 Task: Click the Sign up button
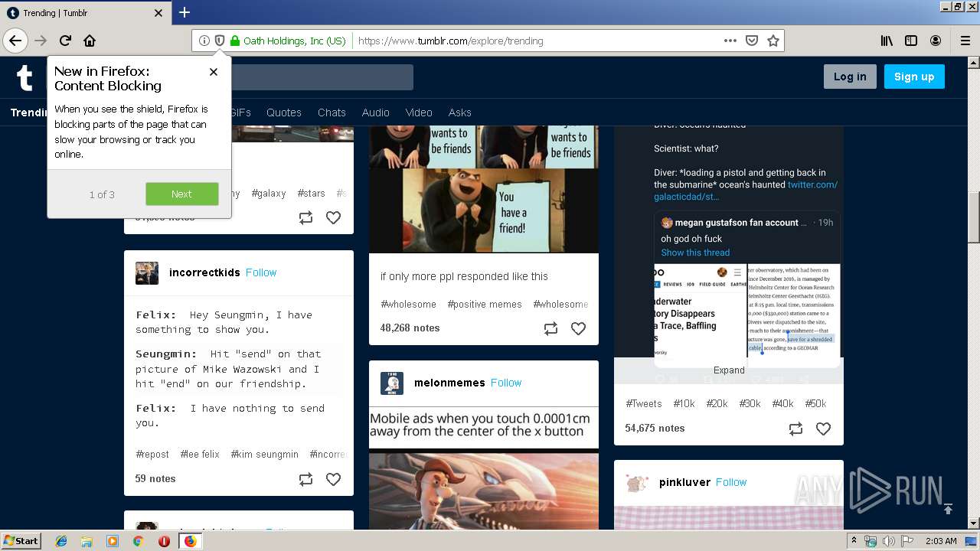click(x=914, y=77)
